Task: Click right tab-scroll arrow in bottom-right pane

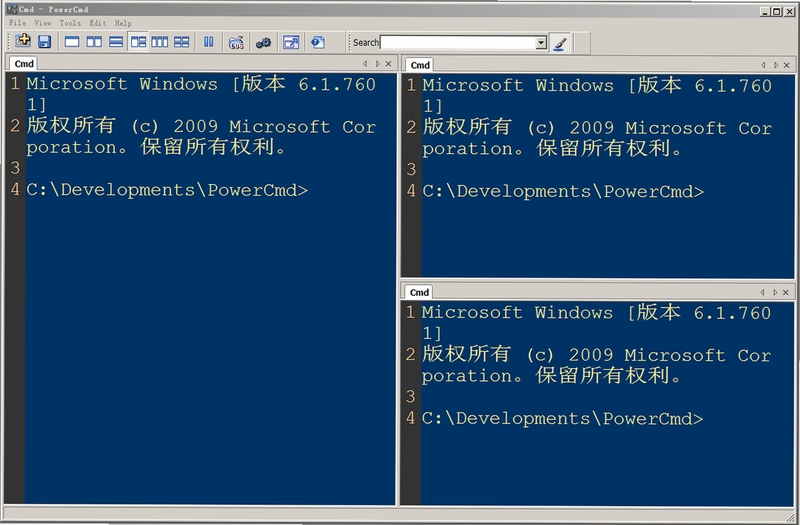Action: (x=774, y=292)
